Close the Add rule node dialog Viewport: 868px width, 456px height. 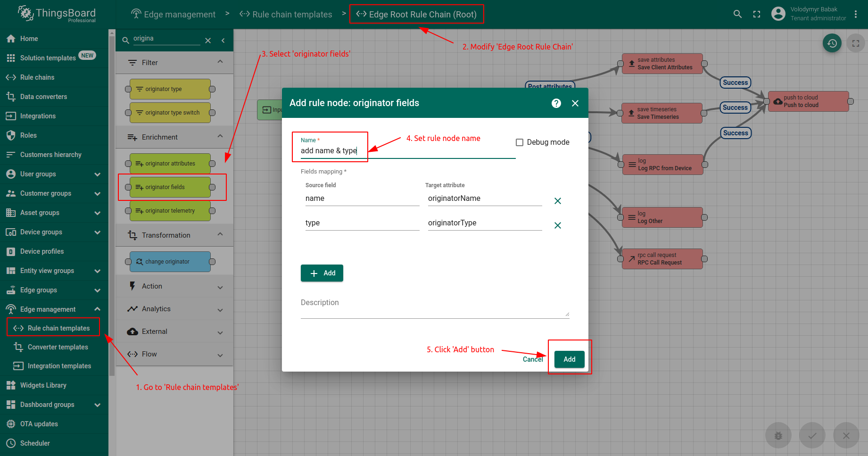pos(575,103)
